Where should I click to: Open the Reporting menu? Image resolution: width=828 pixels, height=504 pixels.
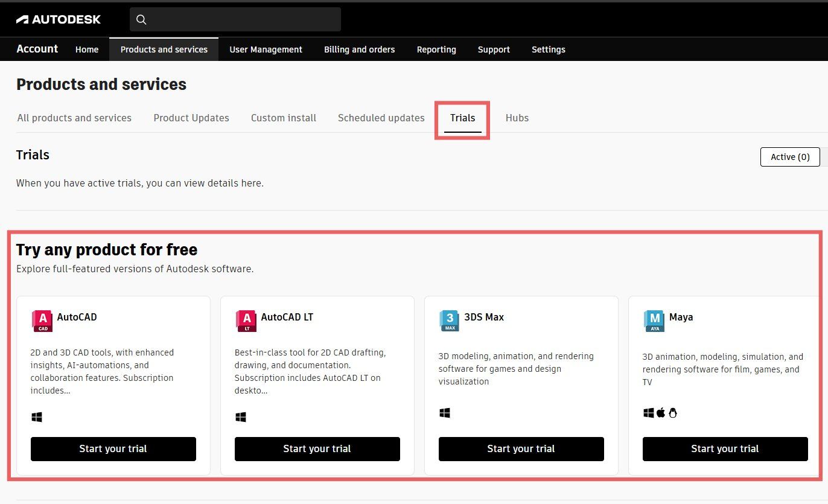[x=436, y=49]
